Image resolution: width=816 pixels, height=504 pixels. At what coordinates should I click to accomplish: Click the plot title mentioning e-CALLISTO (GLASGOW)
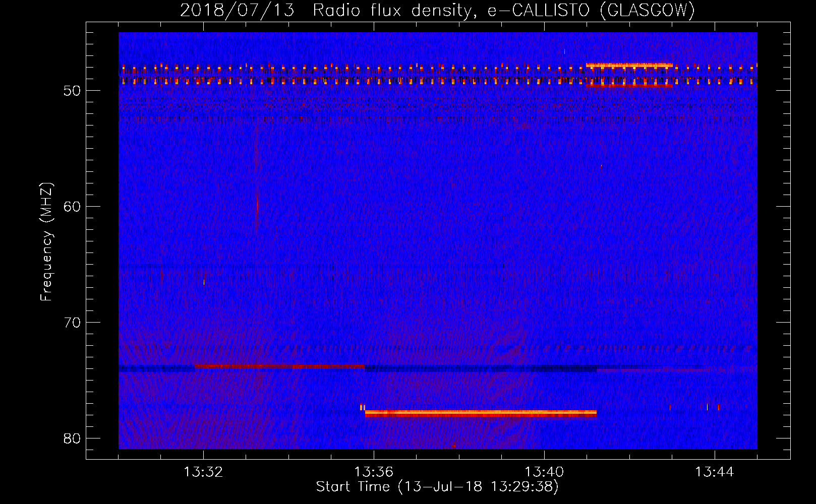[437, 10]
